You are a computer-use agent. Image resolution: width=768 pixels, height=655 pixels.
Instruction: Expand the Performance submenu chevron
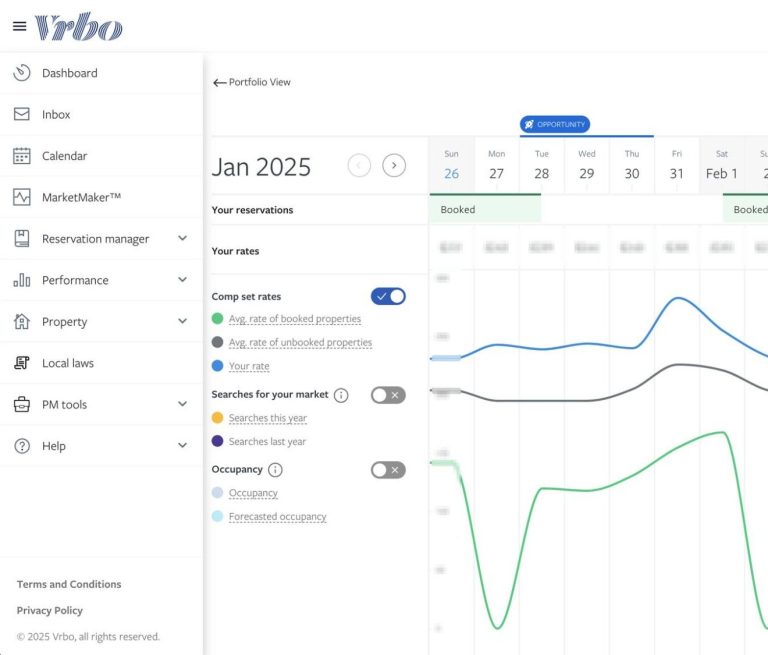click(x=182, y=280)
